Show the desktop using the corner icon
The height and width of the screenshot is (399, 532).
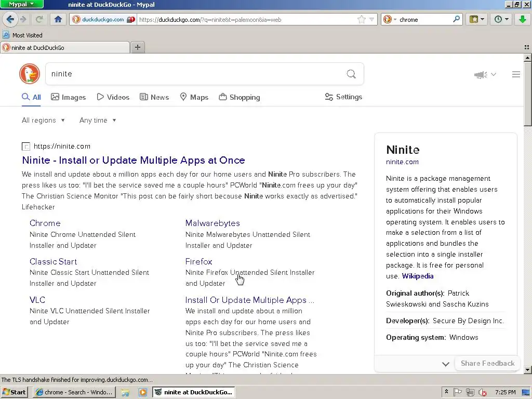tap(526, 392)
